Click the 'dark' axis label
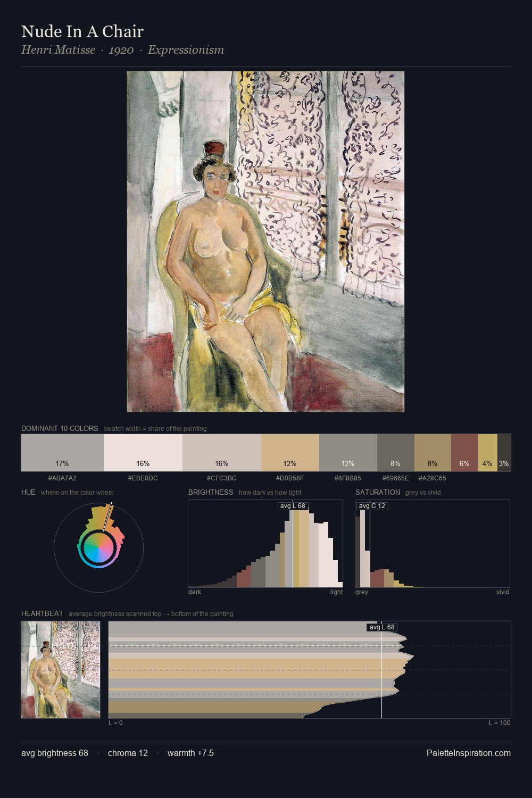Screen dimensions: 532x798 coord(195,592)
